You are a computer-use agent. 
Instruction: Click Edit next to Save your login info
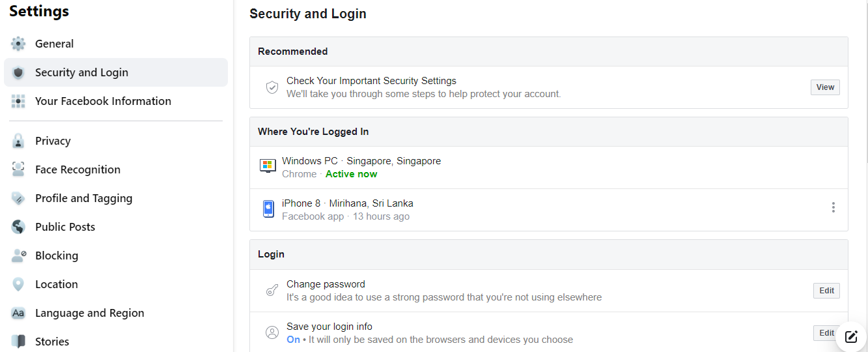pyautogui.click(x=826, y=333)
